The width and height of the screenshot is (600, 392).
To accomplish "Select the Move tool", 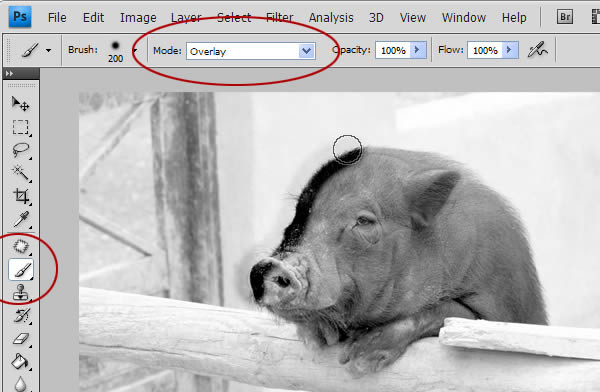I will [20, 104].
